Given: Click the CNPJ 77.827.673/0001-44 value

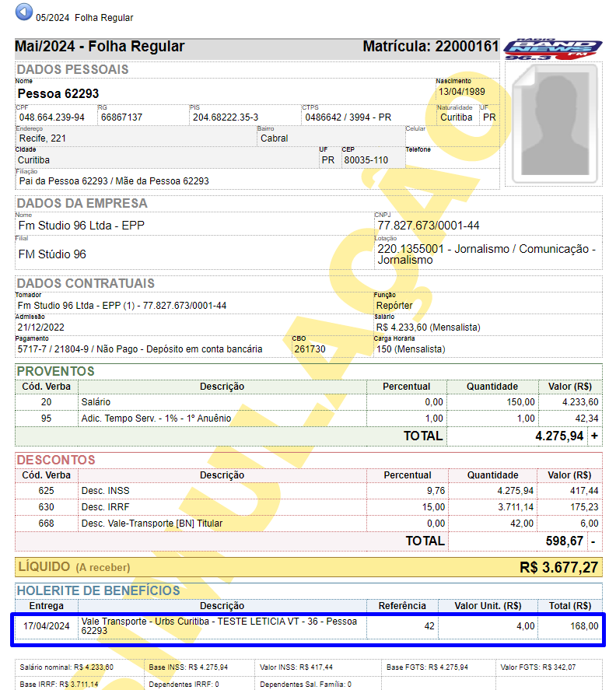Looking at the screenshot, I should (x=428, y=226).
